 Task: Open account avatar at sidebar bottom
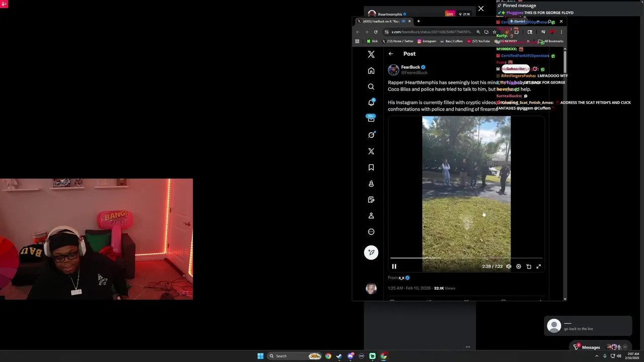[x=371, y=289]
